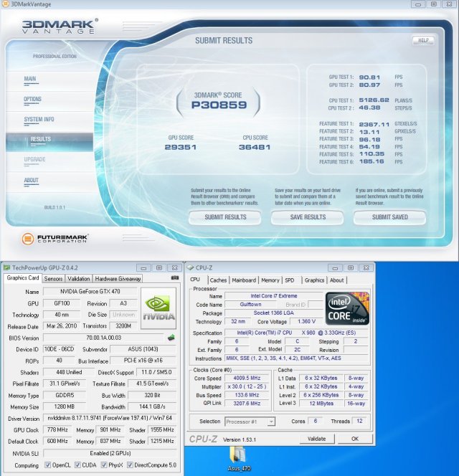The height and width of the screenshot is (476, 459).
Task: Switch to Sensors tab in GPU-Z
Action: click(53, 279)
